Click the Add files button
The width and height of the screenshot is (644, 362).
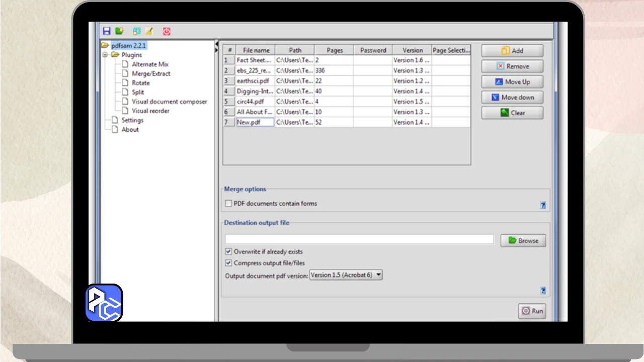click(512, 51)
